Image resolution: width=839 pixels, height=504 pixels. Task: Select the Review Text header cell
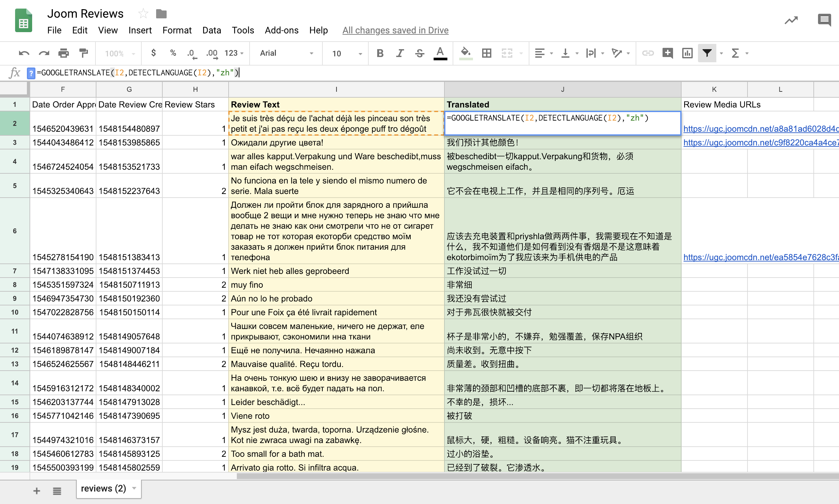(336, 105)
